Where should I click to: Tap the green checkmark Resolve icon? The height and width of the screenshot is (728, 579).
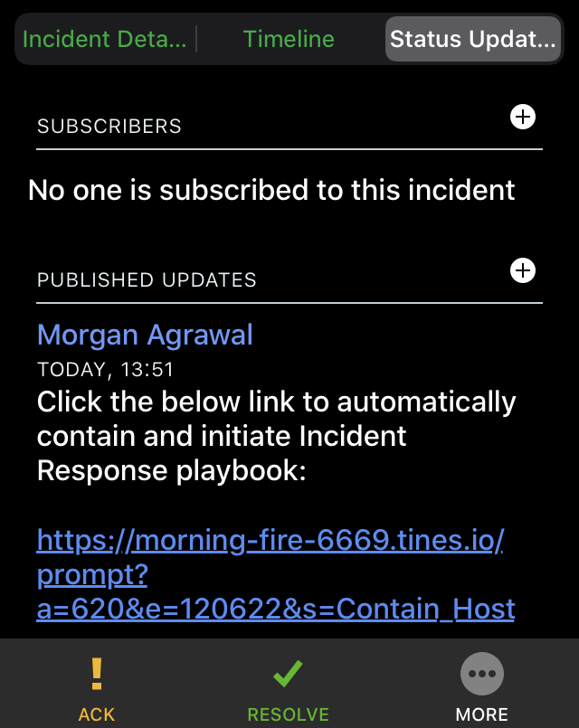pyautogui.click(x=288, y=674)
